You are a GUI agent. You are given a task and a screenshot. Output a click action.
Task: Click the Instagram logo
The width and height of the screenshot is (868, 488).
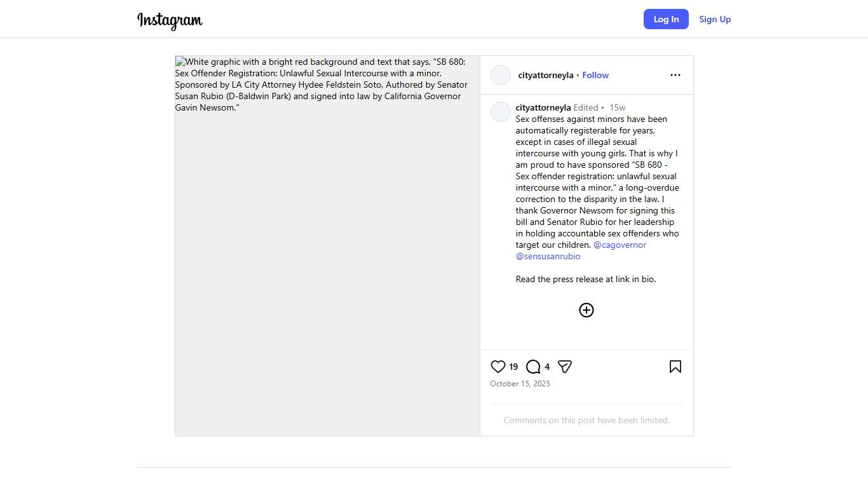click(x=170, y=20)
